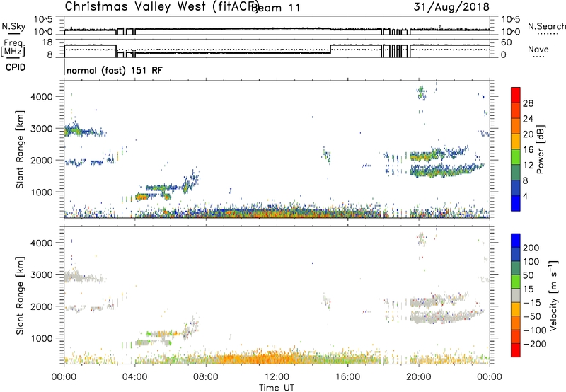Click the 3000 km echo band near 00:30 in the power panel
566x392 pixels.
(74, 130)
